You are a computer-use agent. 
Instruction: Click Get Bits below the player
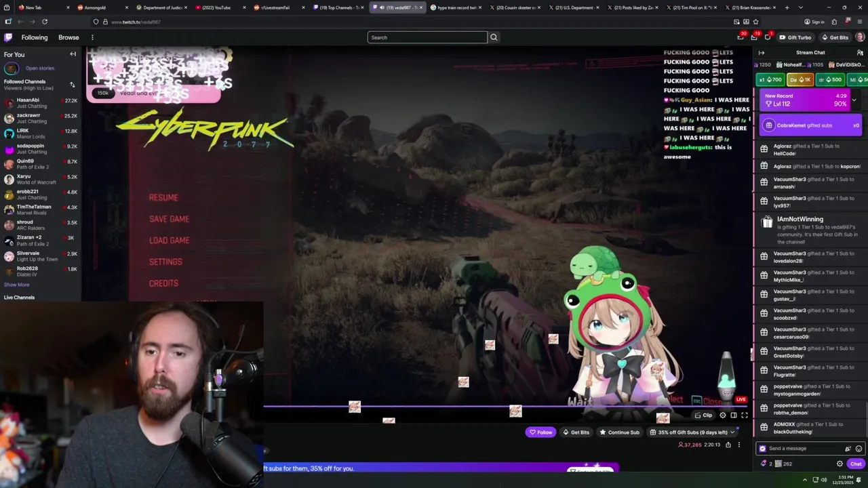(576, 432)
